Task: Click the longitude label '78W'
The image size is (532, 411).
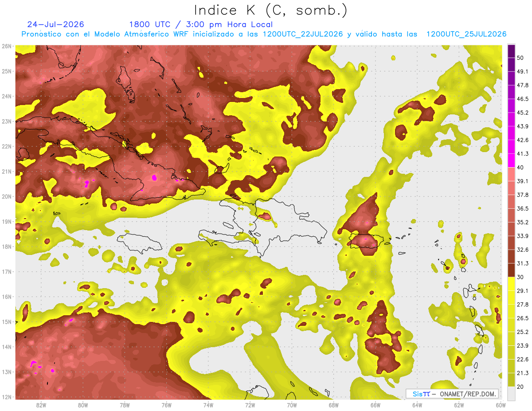Action: tap(125, 405)
